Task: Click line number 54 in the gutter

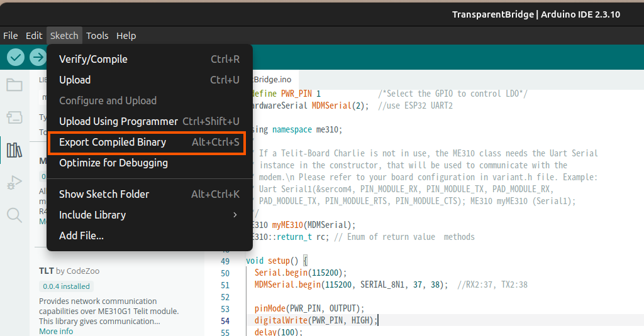Action: 225,321
